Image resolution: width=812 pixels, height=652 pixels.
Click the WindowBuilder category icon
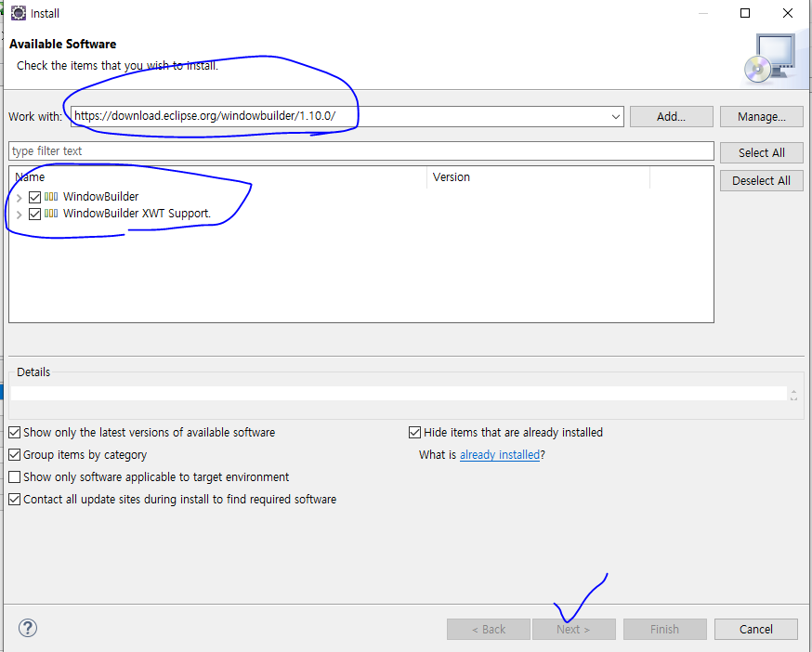click(51, 197)
